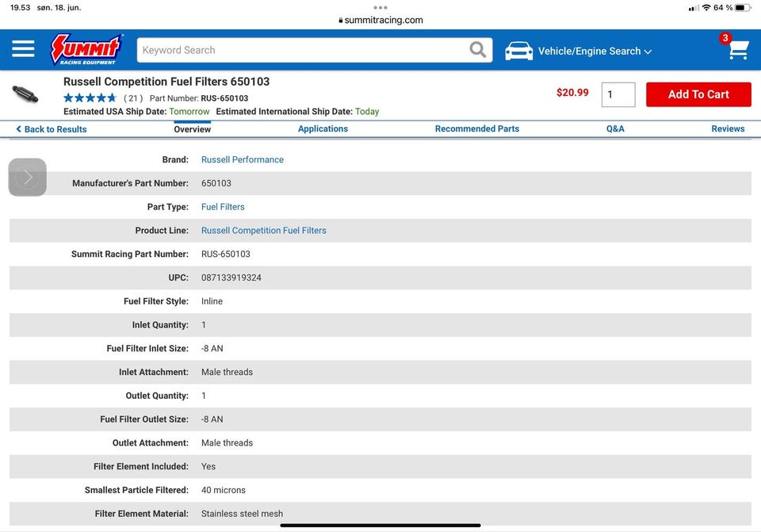Focus the quantity input field
Image resolution: width=761 pixels, height=532 pixels.
(x=618, y=94)
